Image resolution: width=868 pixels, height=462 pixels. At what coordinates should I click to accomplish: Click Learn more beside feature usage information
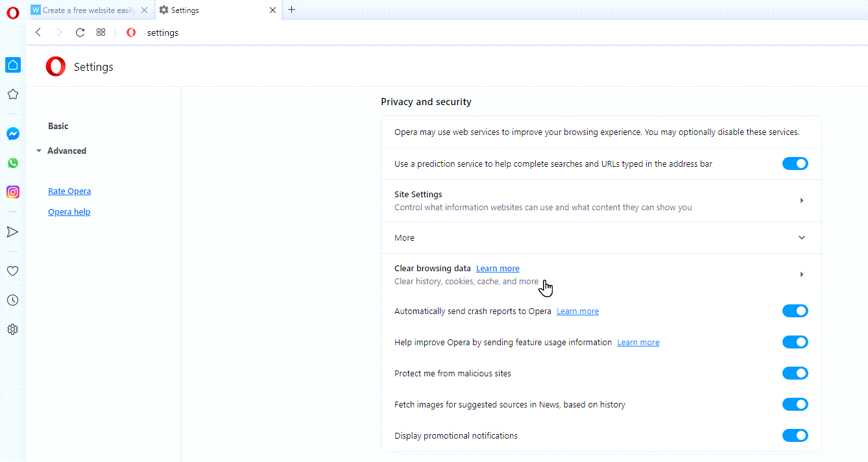638,343
